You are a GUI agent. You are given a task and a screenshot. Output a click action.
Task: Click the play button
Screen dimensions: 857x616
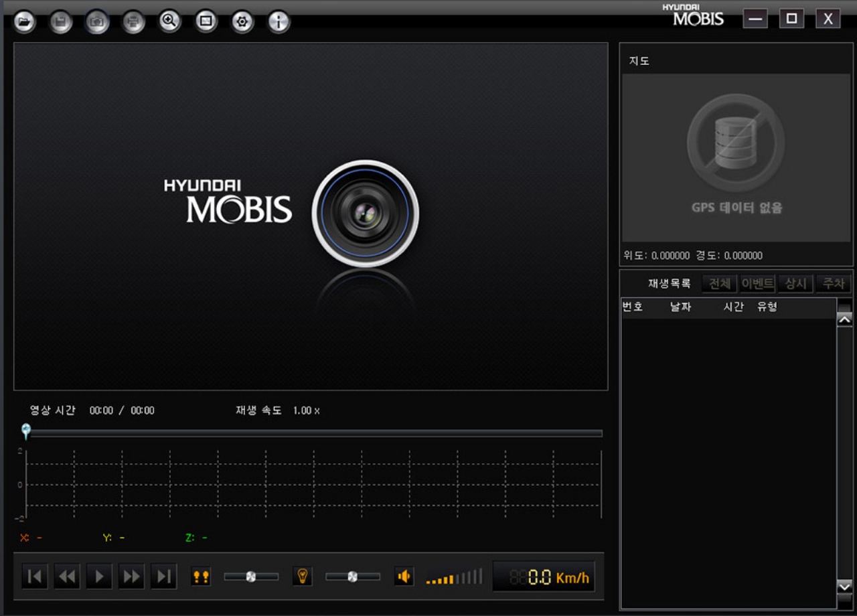99,576
